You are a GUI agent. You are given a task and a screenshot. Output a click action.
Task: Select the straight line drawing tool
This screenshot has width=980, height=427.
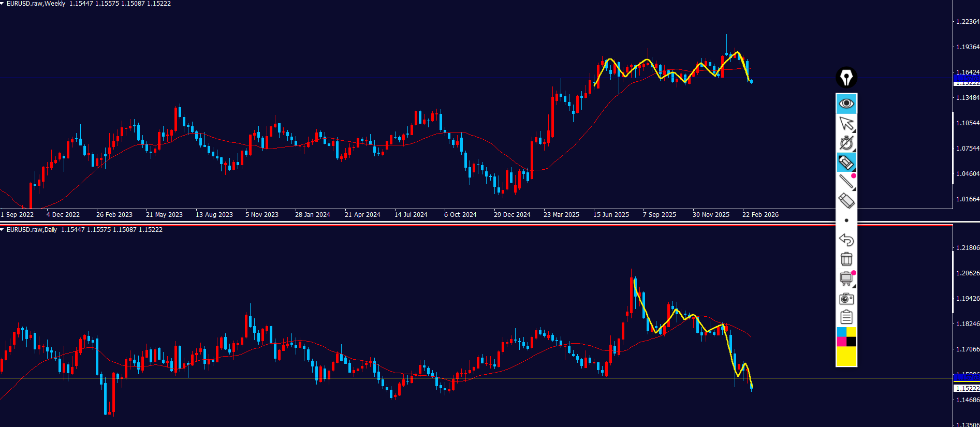(846, 182)
